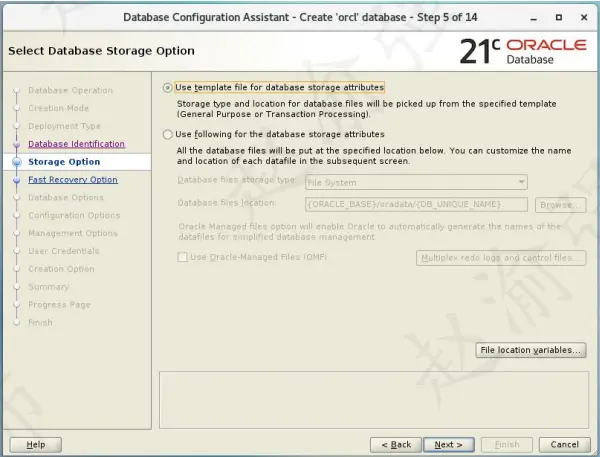Click the message text area at bottom
The image size is (600, 457).
pos(374,400)
